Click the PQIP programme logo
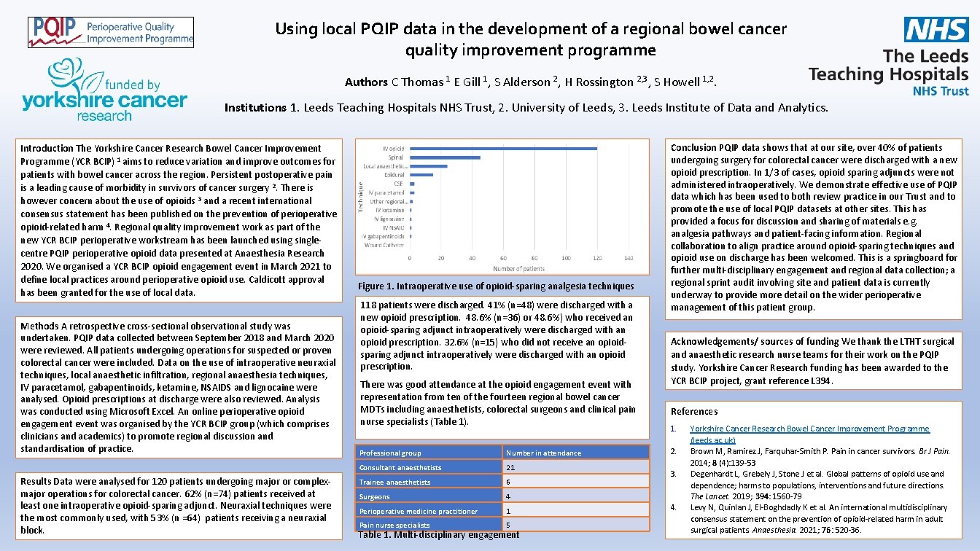Viewport: 980px width, 551px height. 109,32
